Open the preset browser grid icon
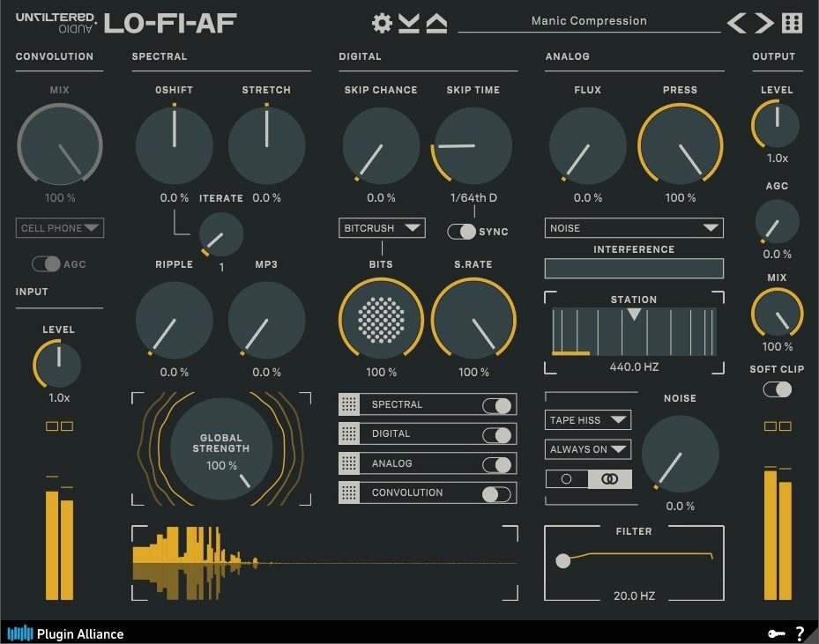This screenshot has width=819, height=644. (793, 23)
